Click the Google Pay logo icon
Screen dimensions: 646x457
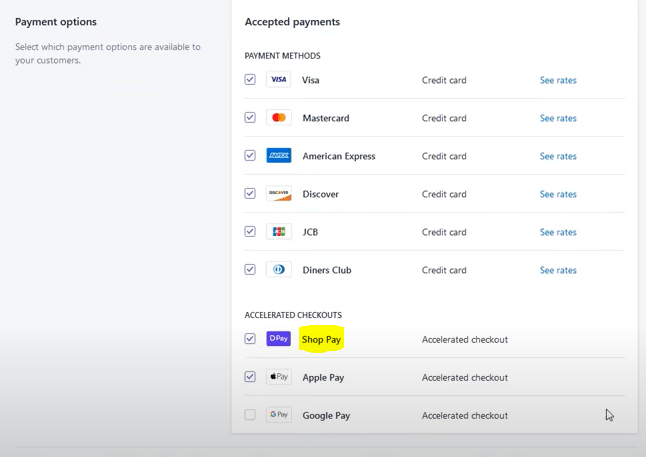(x=279, y=415)
